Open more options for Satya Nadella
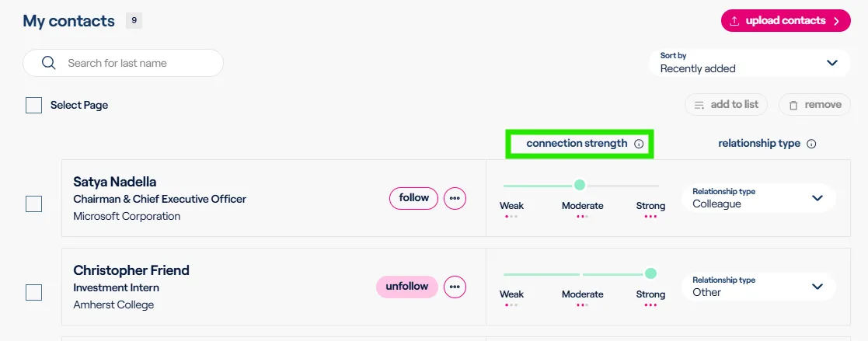The width and height of the screenshot is (868, 341). tap(455, 198)
